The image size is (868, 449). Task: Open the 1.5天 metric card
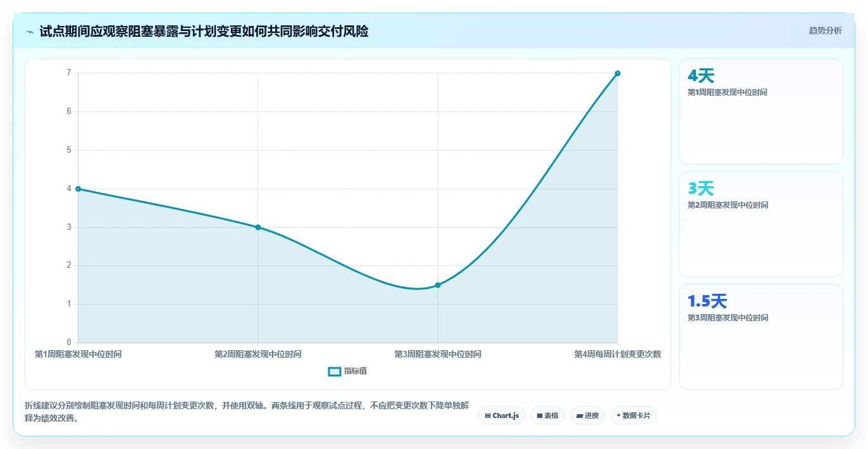click(761, 337)
